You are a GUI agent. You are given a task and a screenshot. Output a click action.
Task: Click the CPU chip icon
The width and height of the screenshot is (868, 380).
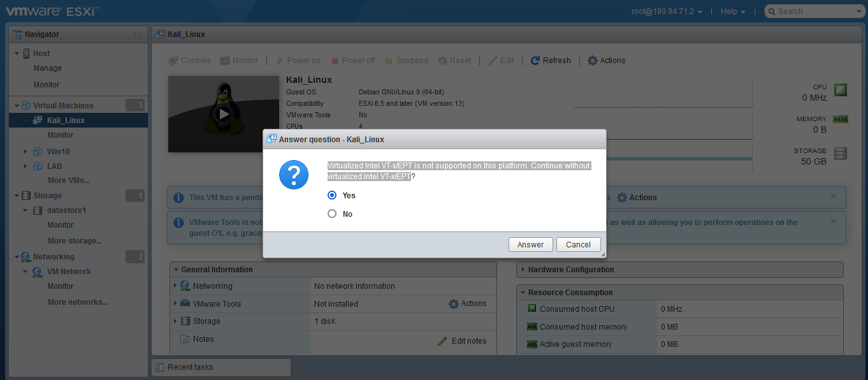pos(841,90)
